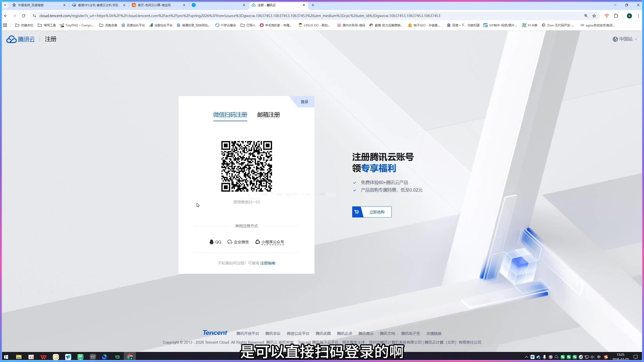This screenshot has width=644, height=362.
Task: Open 腾讯会议 footer link
Action: (273, 333)
